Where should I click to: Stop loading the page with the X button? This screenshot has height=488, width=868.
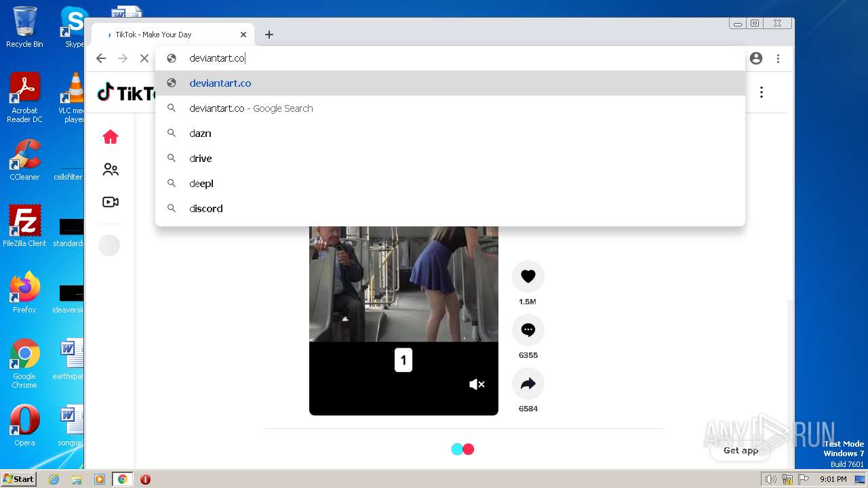tap(144, 58)
